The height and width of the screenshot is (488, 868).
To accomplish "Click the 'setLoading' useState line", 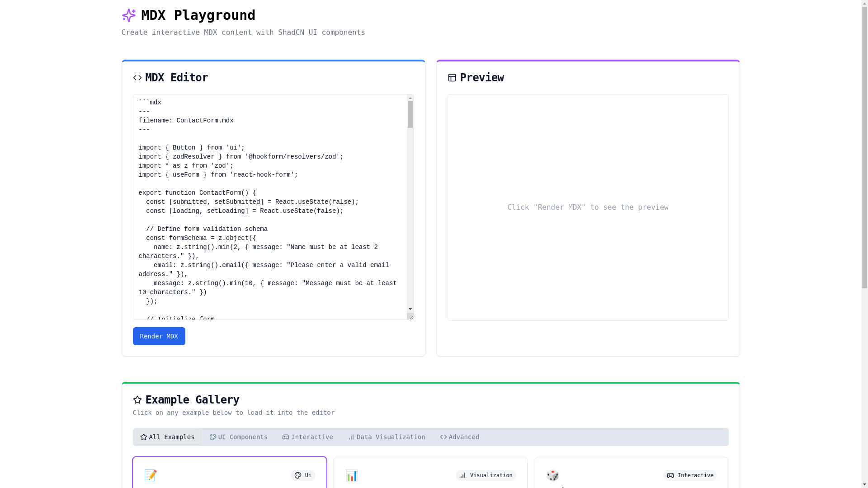I will 245,211.
